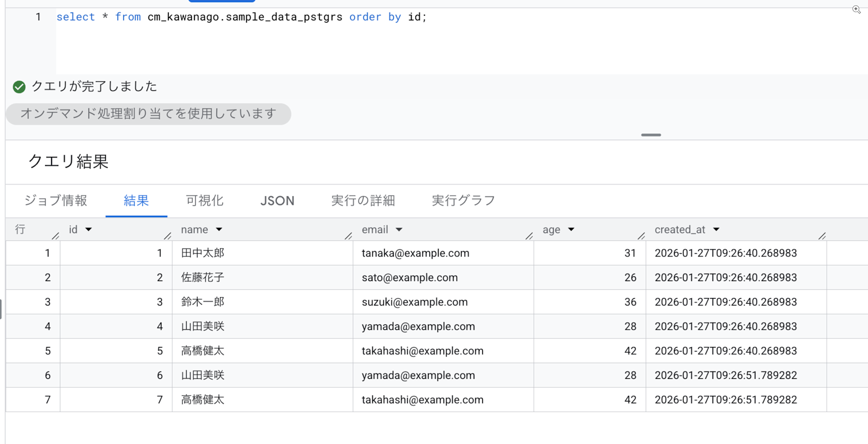The image size is (868, 444).
Task: Click the resize handle of email column
Action: pyautogui.click(x=529, y=236)
